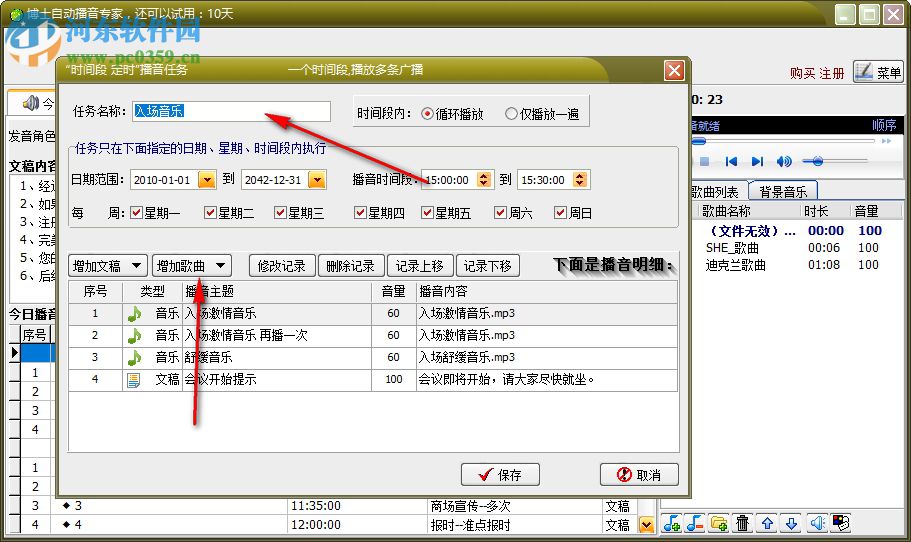Screen dimensions: 911x542
Task: Stop playback with the square stop button
Action: 704,161
